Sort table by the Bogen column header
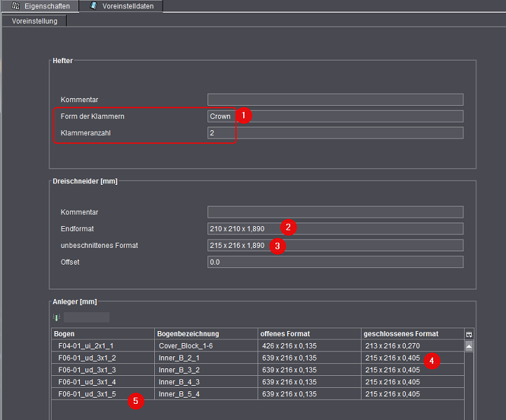The width and height of the screenshot is (506, 420). coord(102,334)
